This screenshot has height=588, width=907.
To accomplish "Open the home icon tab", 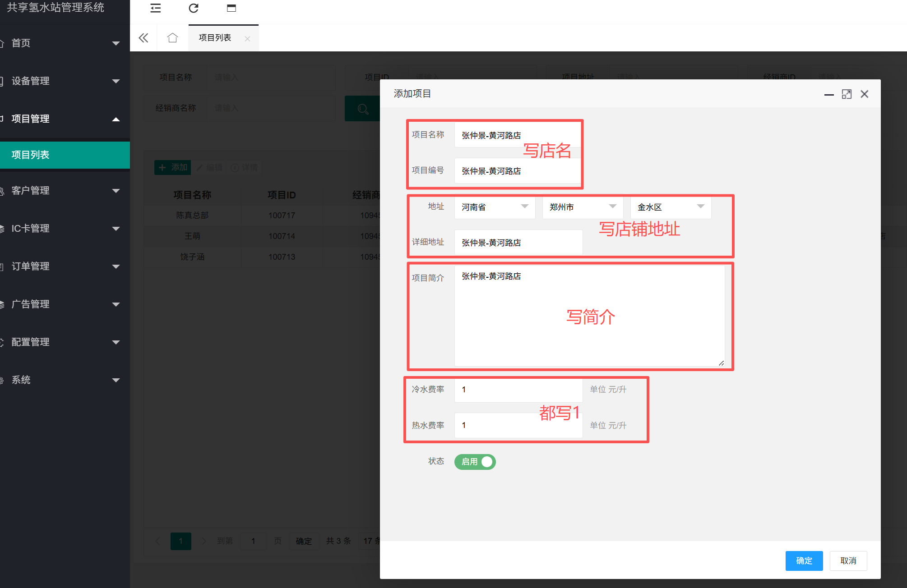I will pos(172,38).
